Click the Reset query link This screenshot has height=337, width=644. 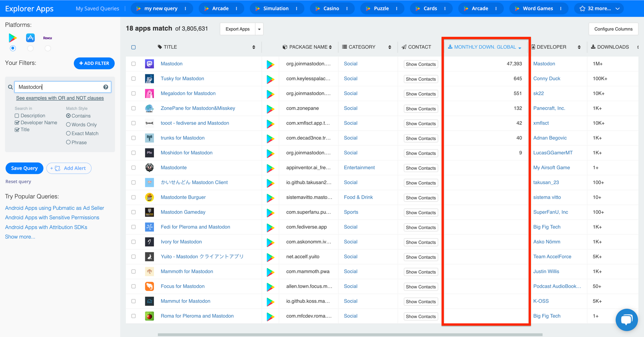[x=18, y=182]
